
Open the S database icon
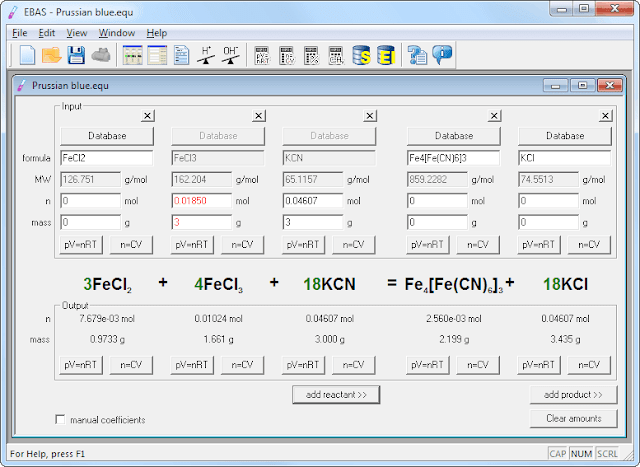tap(361, 55)
